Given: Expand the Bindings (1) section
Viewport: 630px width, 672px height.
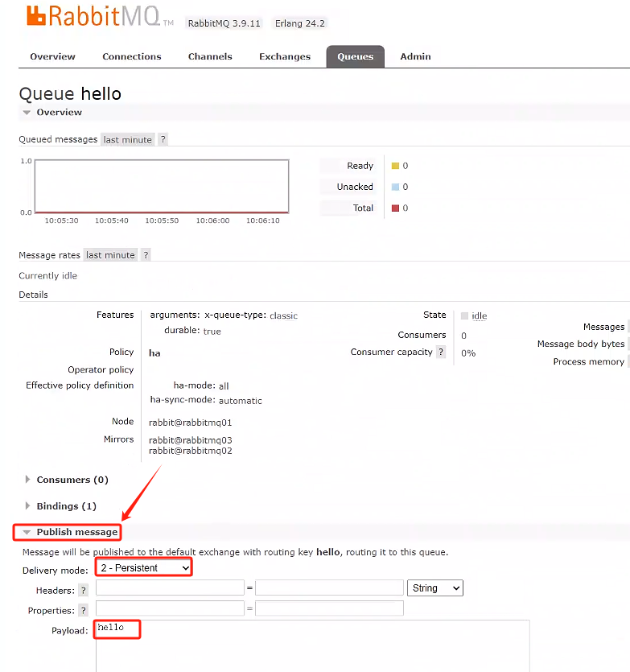Looking at the screenshot, I should pyautogui.click(x=61, y=506).
